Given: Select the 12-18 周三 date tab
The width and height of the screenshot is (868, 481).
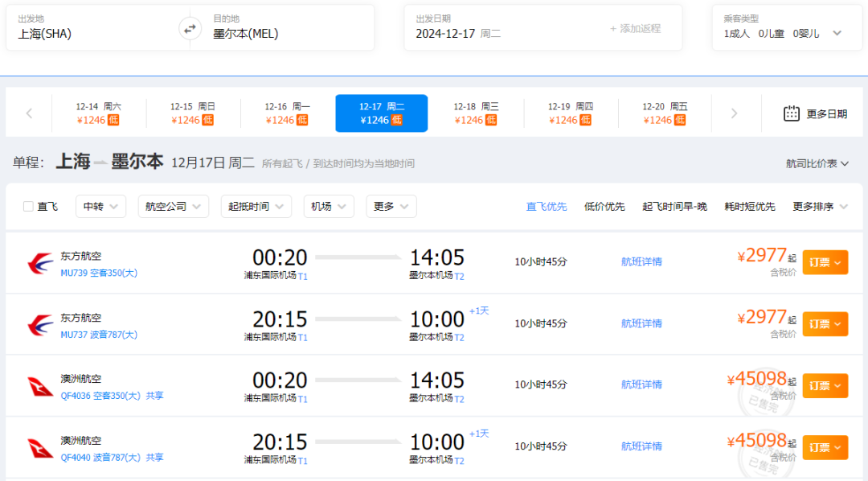Looking at the screenshot, I should tap(476, 113).
